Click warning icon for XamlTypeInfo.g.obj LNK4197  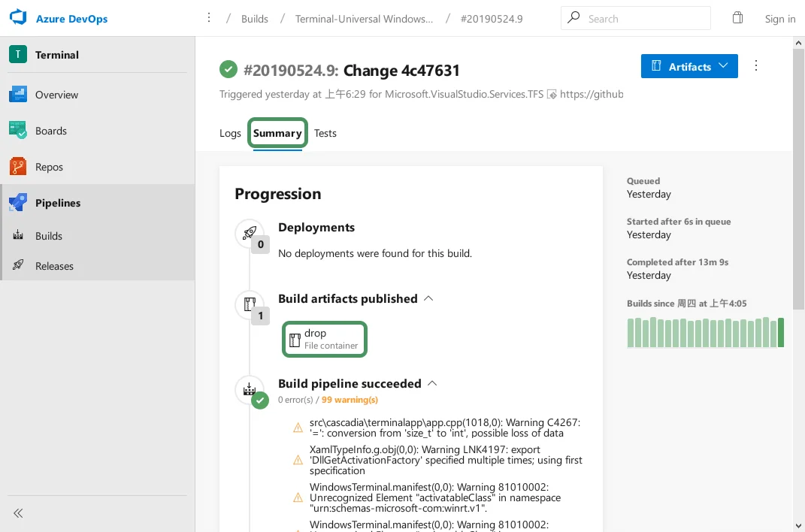coord(298,460)
